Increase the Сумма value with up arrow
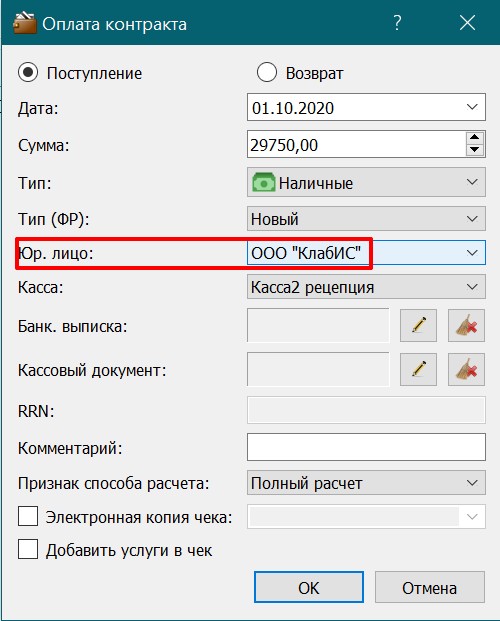The image size is (500, 621). point(475,138)
